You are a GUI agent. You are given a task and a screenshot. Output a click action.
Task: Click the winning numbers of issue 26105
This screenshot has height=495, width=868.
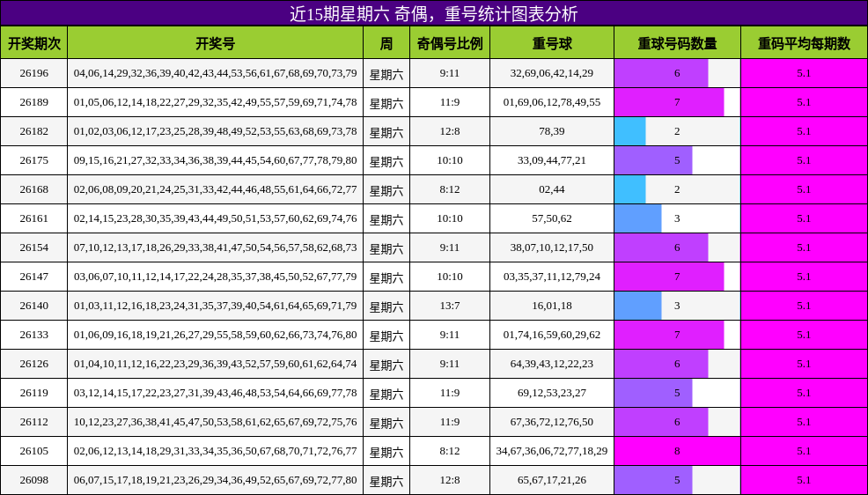coord(216,451)
